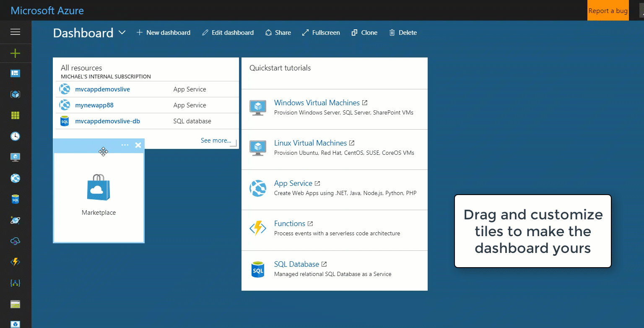Expand the Dashboard dropdown chevron
The width and height of the screenshot is (644, 328).
point(122,32)
